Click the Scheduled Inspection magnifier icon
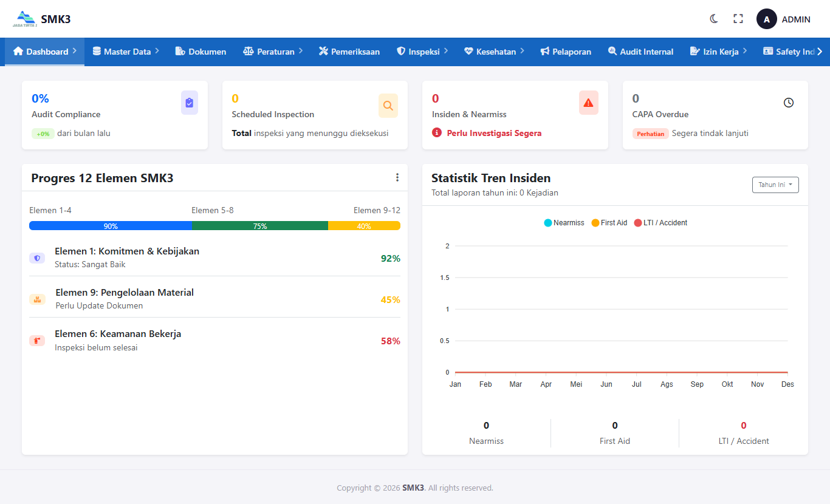 point(388,105)
